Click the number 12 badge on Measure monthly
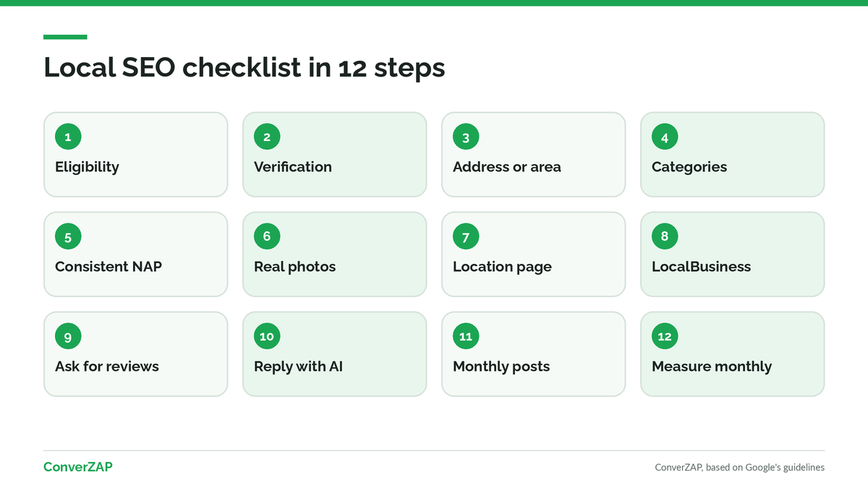Screen dimensions: 868x488 (x=665, y=336)
